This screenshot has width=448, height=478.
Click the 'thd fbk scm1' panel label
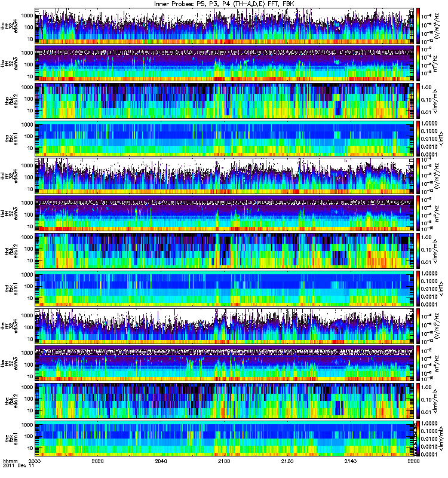[11, 289]
